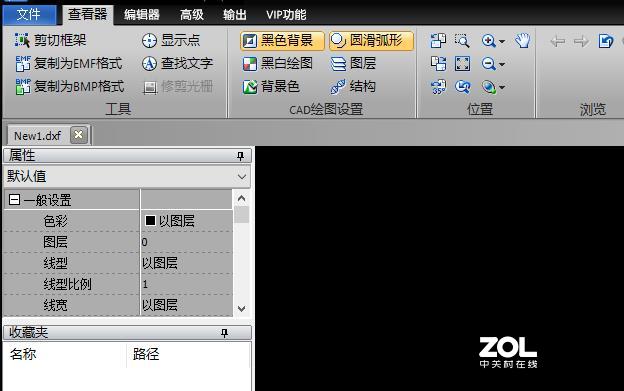This screenshot has width=624, height=391.
Task: Click the previous zoom view icon
Action: pyautogui.click(x=462, y=87)
